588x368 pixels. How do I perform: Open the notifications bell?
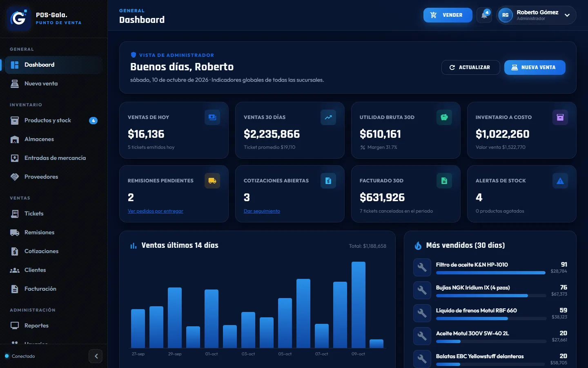(x=484, y=15)
